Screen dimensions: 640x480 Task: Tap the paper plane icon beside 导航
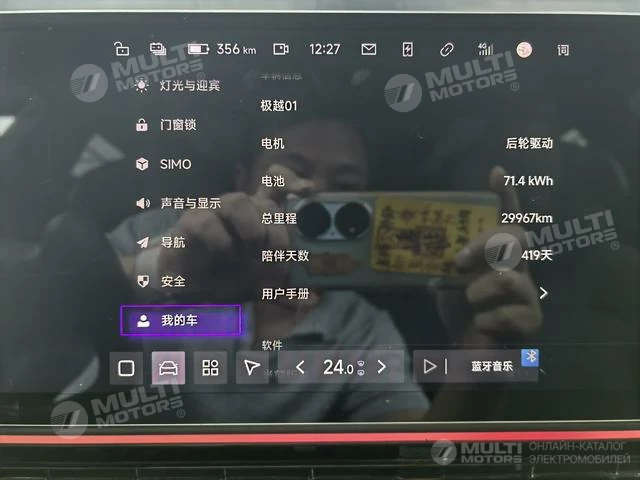[142, 242]
